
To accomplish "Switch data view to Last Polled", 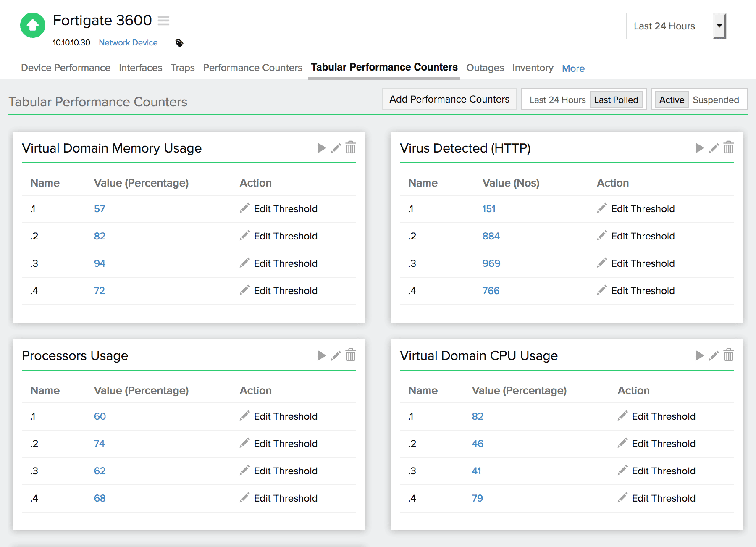I will (x=616, y=100).
